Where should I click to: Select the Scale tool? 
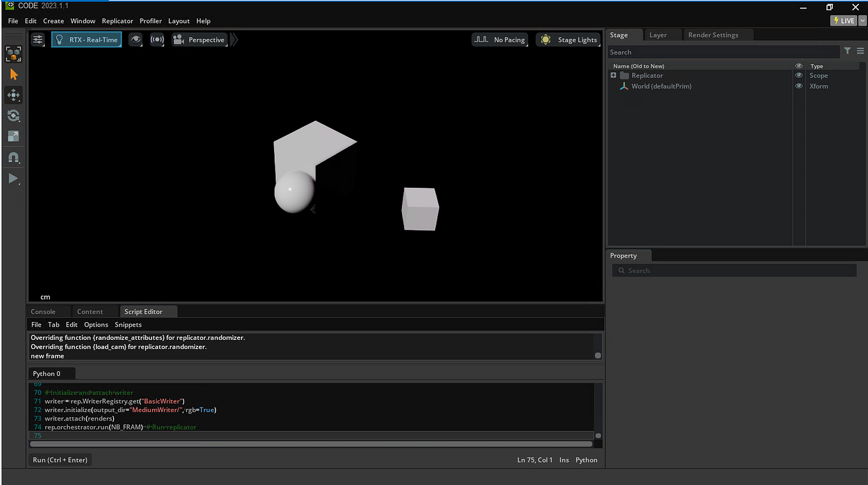(13, 136)
